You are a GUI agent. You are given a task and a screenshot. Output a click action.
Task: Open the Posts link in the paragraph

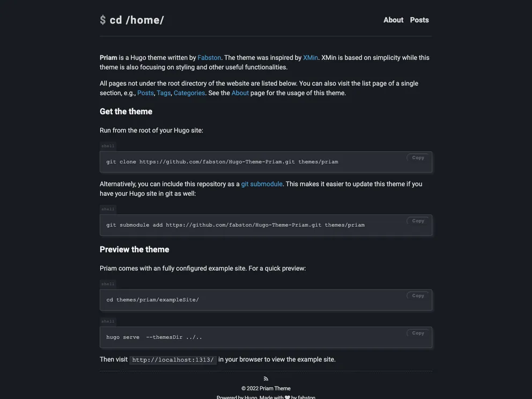pos(145,93)
